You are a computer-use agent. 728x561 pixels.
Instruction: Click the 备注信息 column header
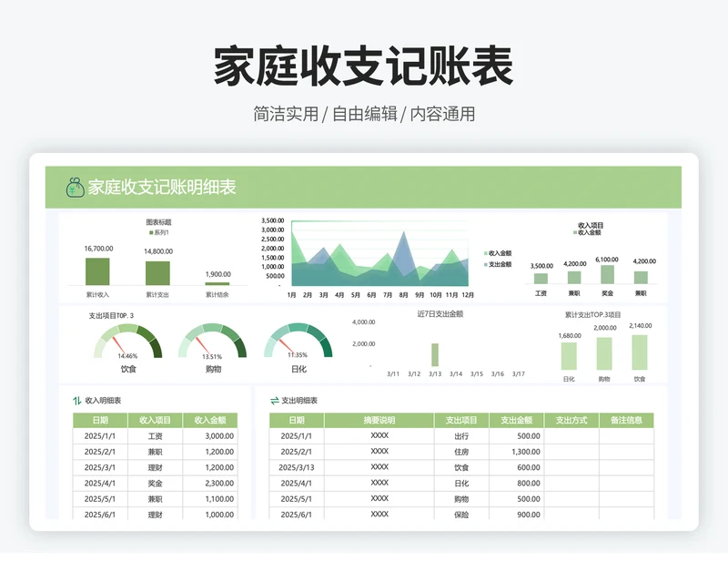(x=626, y=420)
